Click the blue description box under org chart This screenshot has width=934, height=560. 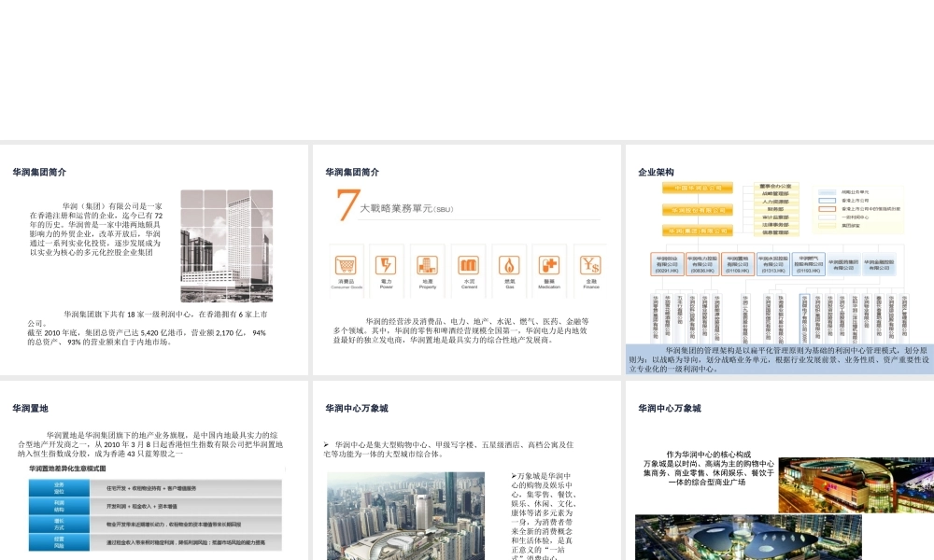tap(779, 358)
